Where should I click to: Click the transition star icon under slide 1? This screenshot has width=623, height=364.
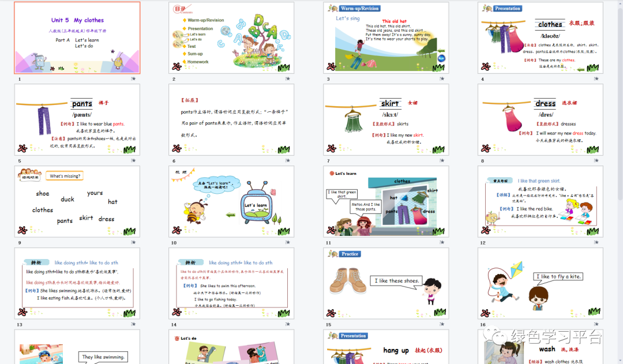(133, 78)
